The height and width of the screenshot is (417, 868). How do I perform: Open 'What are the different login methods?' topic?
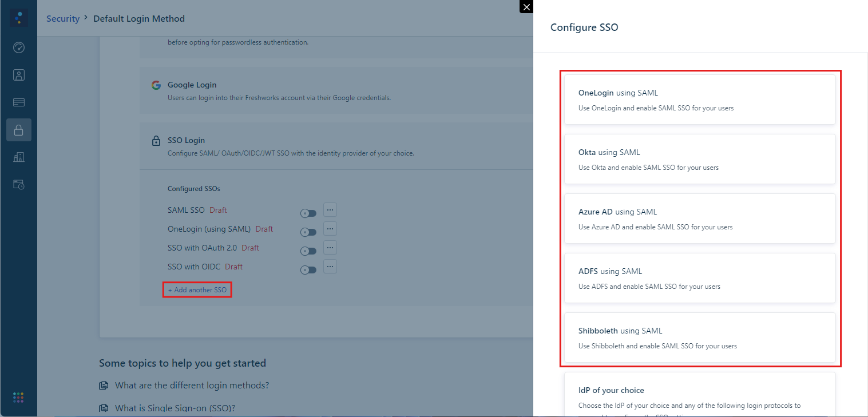tap(192, 386)
